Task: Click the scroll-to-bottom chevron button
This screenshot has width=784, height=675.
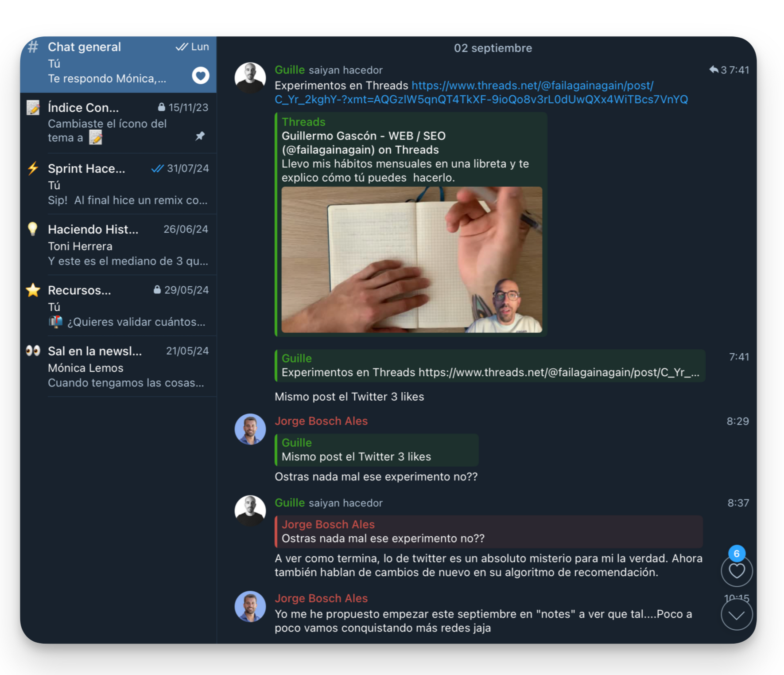Action: coord(737,615)
